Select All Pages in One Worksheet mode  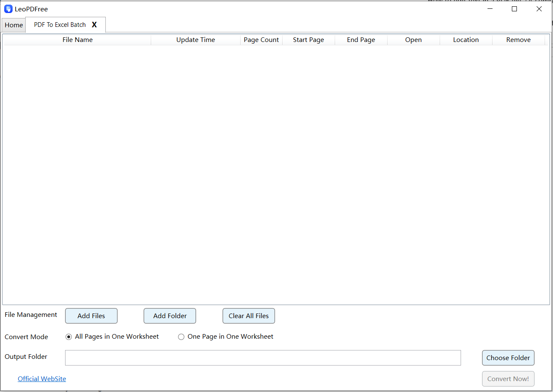pos(68,337)
